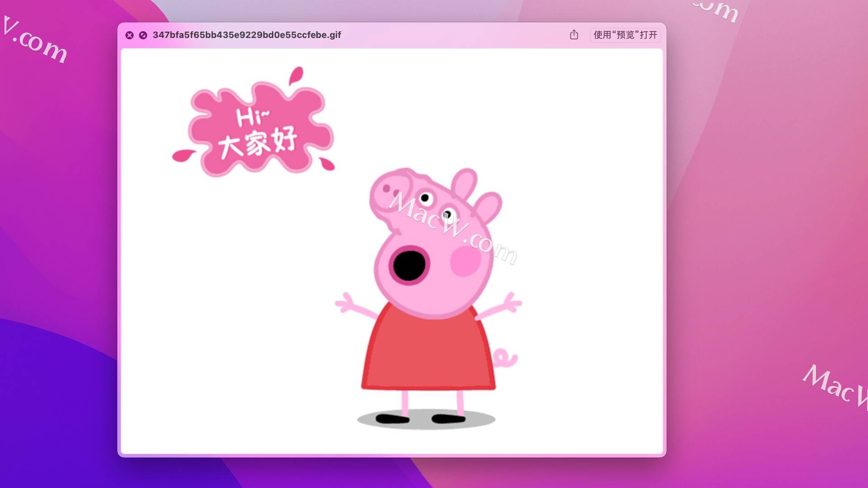The image size is (868, 488).
Task: Open the GIF with 使用"预览"打开 button
Action: [x=625, y=35]
